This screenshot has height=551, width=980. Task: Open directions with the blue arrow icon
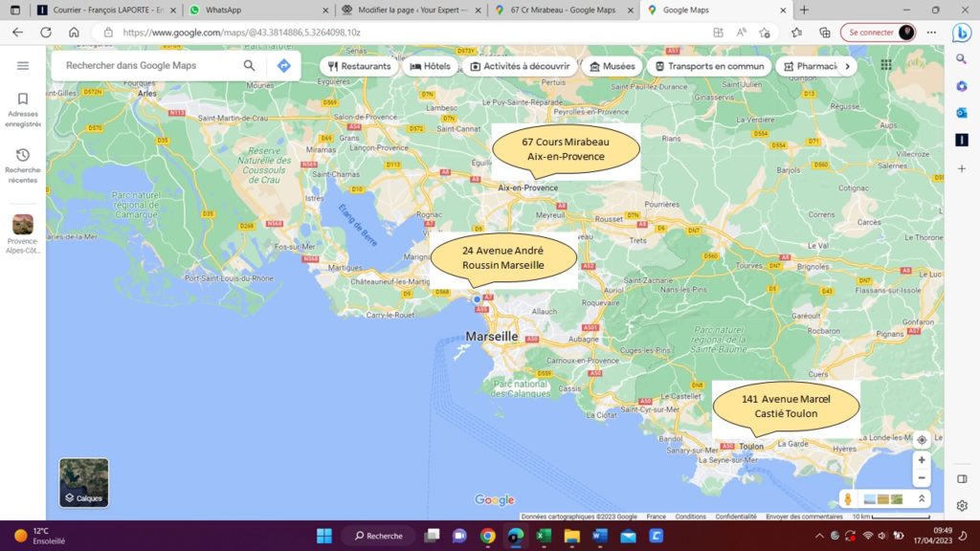[283, 66]
